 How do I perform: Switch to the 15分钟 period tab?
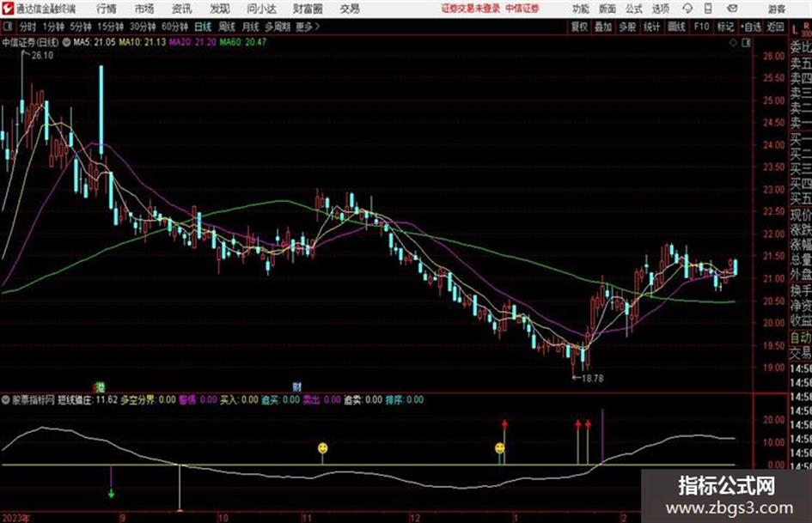[111, 27]
